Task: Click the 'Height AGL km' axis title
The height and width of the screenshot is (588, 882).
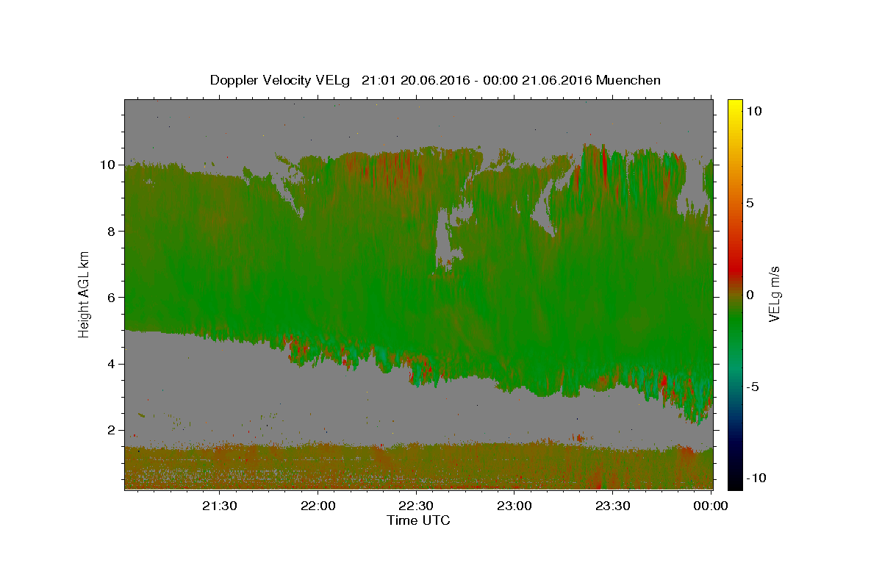Action: tap(85, 293)
